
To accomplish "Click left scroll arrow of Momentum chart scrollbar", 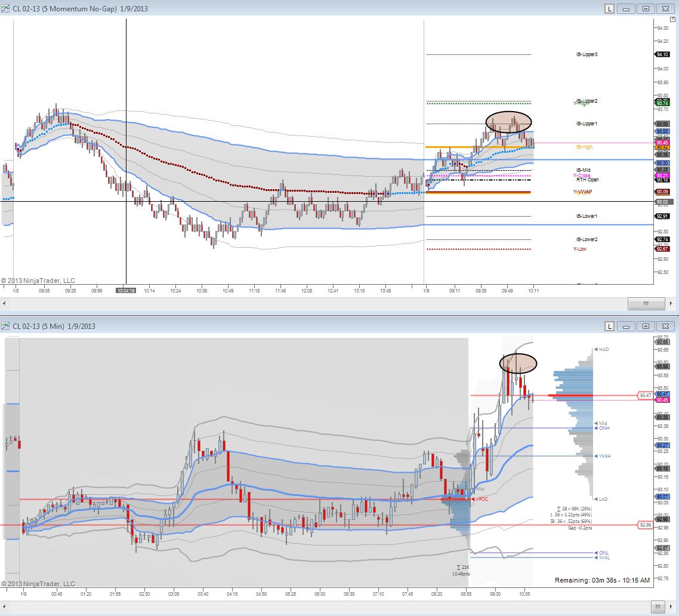I will pos(4,303).
